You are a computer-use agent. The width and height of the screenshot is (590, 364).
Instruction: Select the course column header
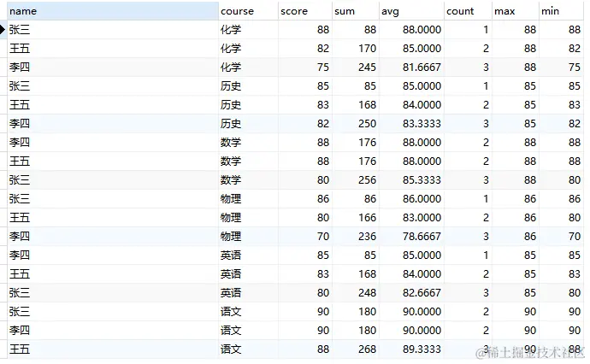248,11
